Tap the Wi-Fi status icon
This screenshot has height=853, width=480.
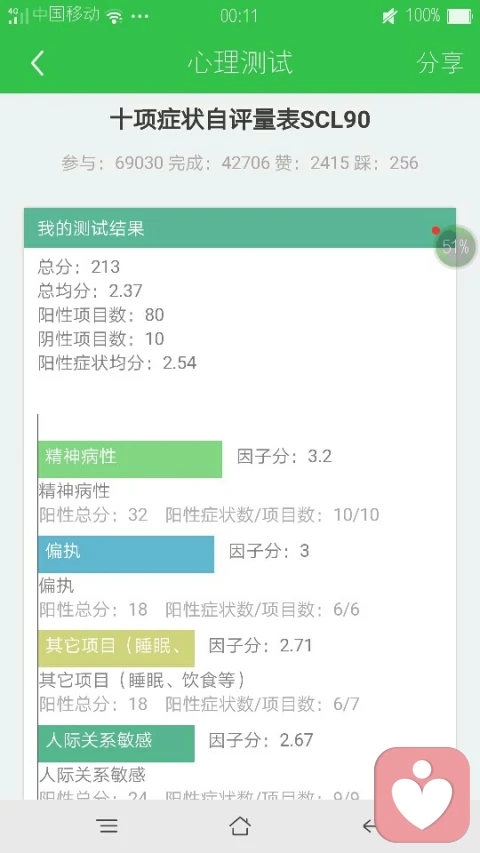pyautogui.click(x=114, y=16)
